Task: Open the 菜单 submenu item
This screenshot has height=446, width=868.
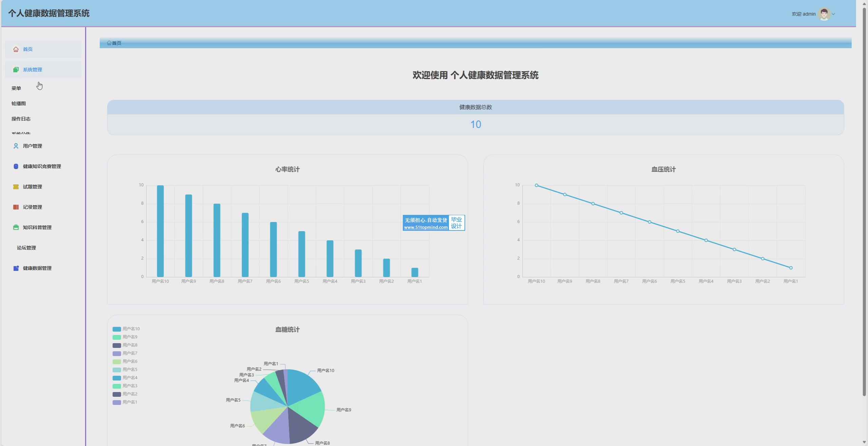Action: (x=16, y=88)
